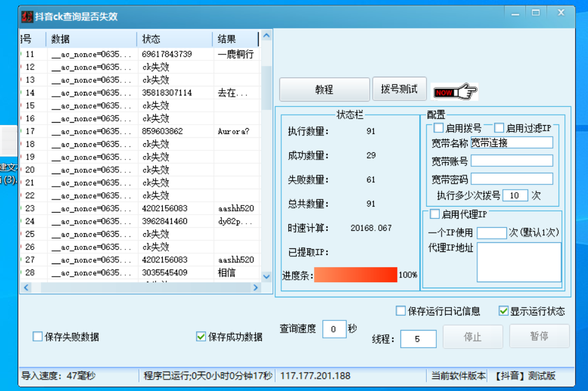Click the 时速计算 value 20168.067
The height and width of the screenshot is (391, 588).
(x=371, y=228)
